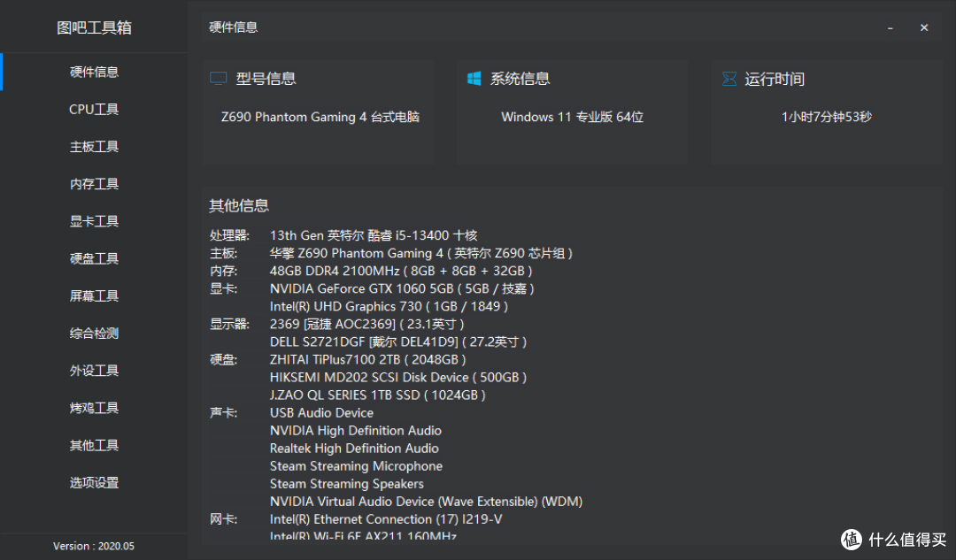Click the 1小时7分钟53秒 uptime value

point(827,117)
